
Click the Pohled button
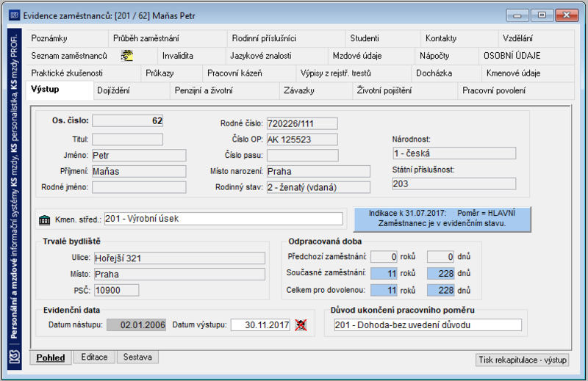pyautogui.click(x=51, y=358)
